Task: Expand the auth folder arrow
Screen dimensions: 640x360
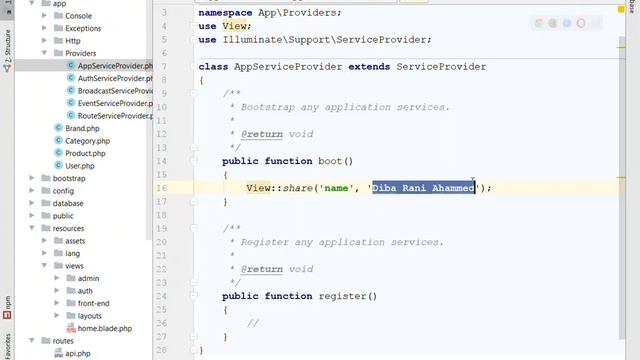Action: click(57, 291)
